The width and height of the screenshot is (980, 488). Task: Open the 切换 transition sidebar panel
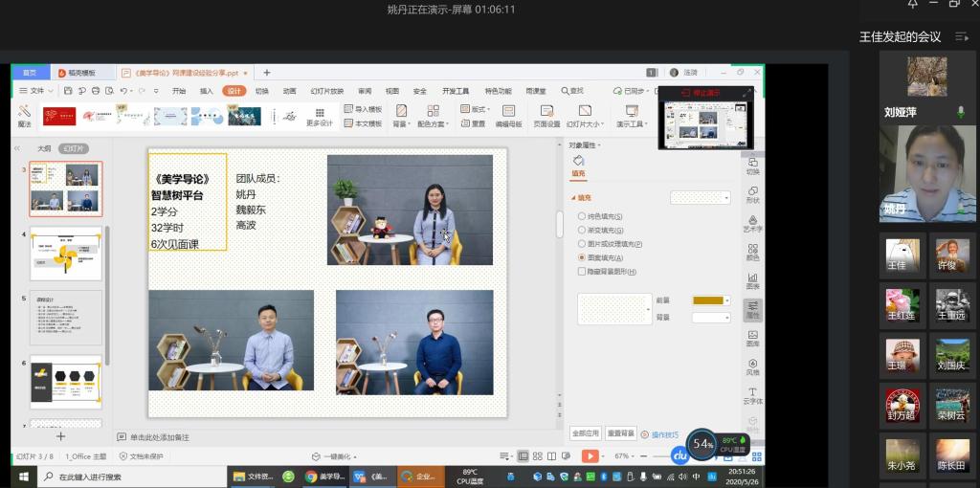pos(753,164)
